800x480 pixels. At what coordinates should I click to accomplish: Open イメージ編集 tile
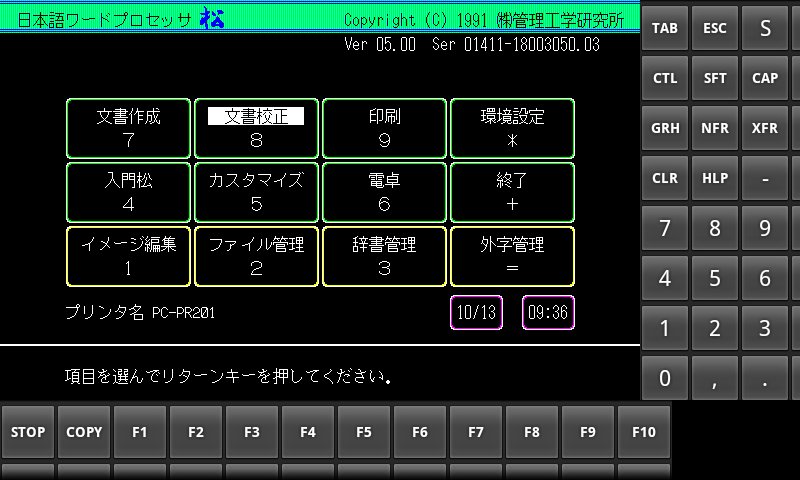[x=129, y=257]
